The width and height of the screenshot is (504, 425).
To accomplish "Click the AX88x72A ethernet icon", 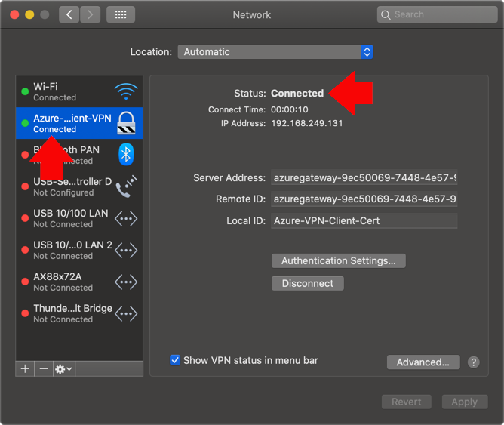I will click(126, 282).
